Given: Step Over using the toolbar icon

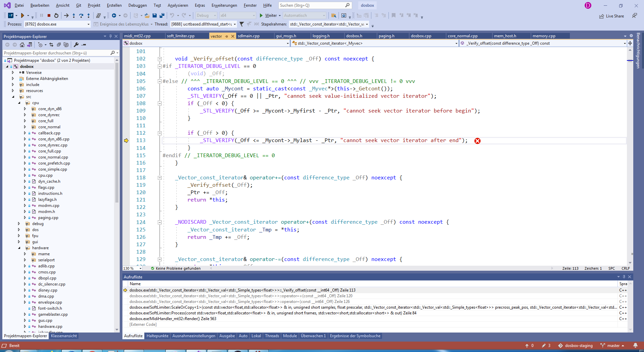Looking at the screenshot, I should point(81,15).
